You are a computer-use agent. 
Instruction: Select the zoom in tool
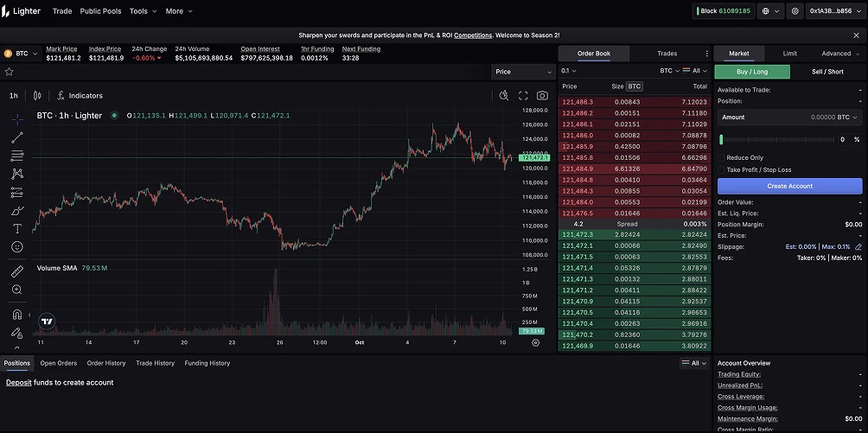click(x=17, y=290)
